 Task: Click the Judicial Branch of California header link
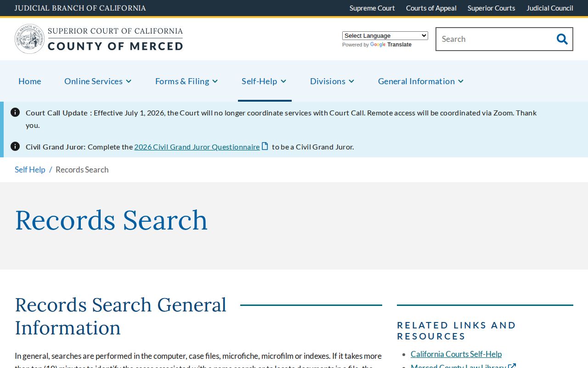tap(80, 8)
